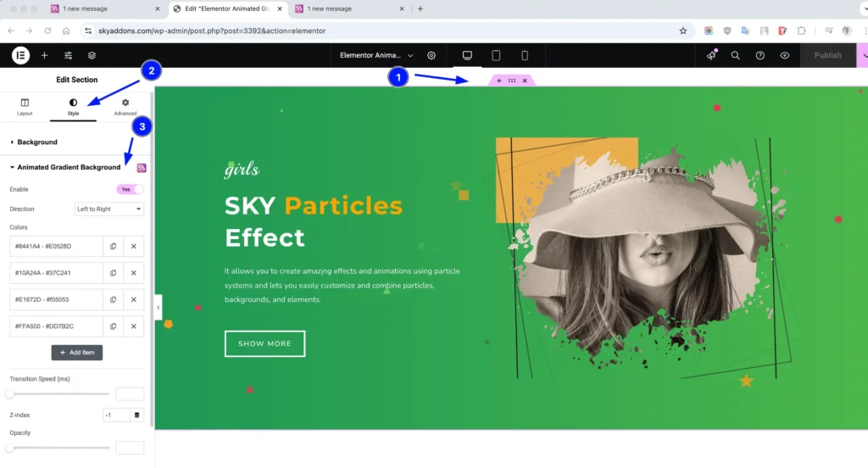The height and width of the screenshot is (468, 868).
Task: Open a new browser tab
Action: pos(420,8)
